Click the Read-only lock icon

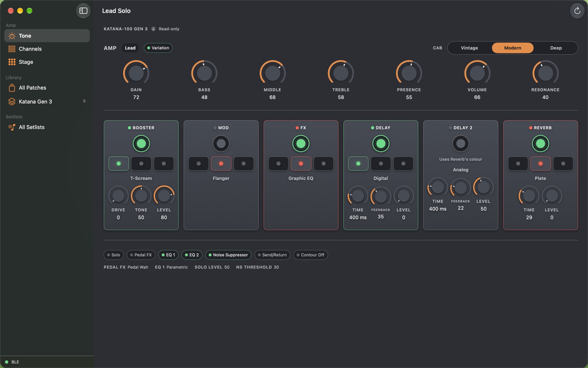153,29
